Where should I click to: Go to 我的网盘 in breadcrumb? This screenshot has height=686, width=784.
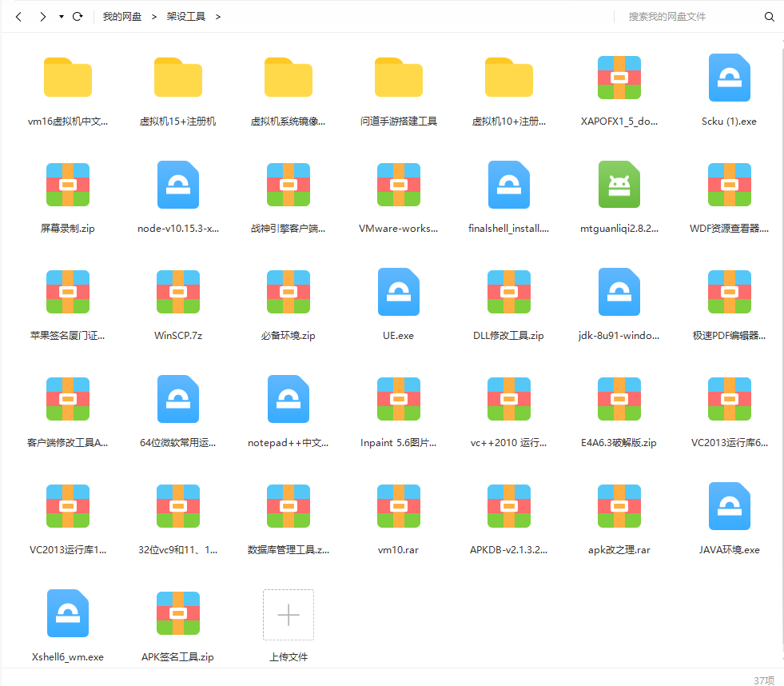(x=121, y=17)
